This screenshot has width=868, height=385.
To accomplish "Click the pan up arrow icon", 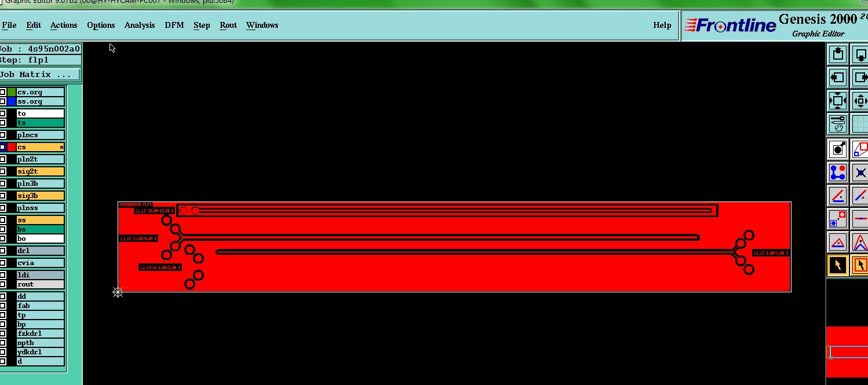I will point(838,54).
